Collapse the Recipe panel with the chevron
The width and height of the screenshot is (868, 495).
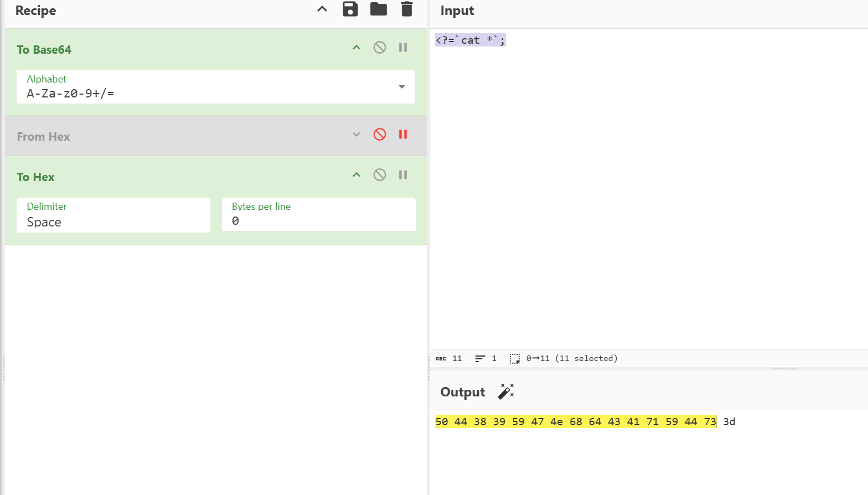(322, 9)
